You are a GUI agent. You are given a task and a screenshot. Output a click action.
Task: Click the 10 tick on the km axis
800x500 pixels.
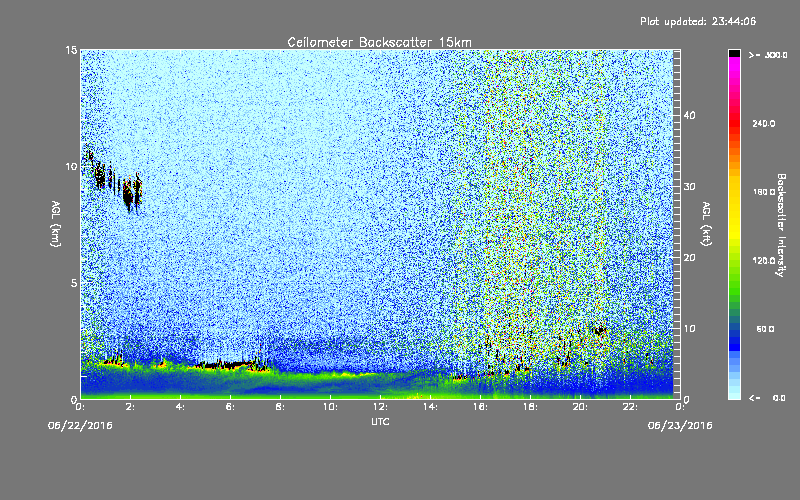point(71,167)
